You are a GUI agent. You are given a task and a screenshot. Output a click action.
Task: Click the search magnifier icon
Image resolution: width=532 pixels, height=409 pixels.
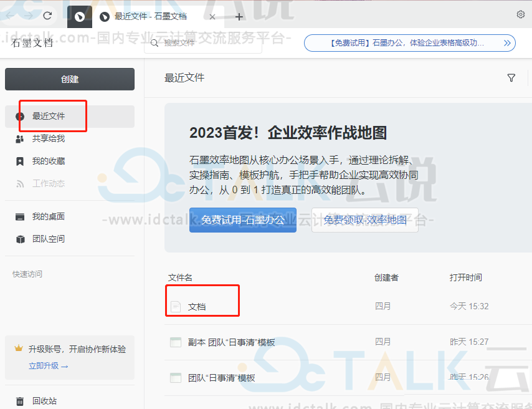coord(154,43)
